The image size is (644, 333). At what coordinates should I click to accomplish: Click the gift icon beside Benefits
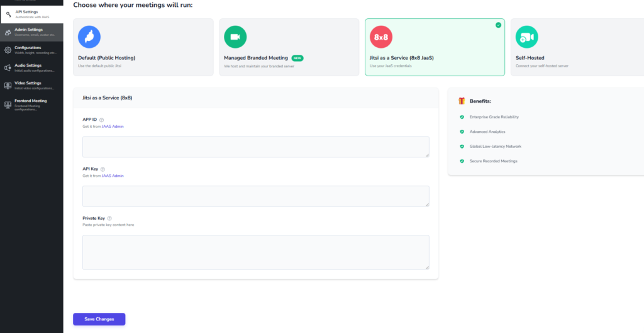pyautogui.click(x=462, y=101)
